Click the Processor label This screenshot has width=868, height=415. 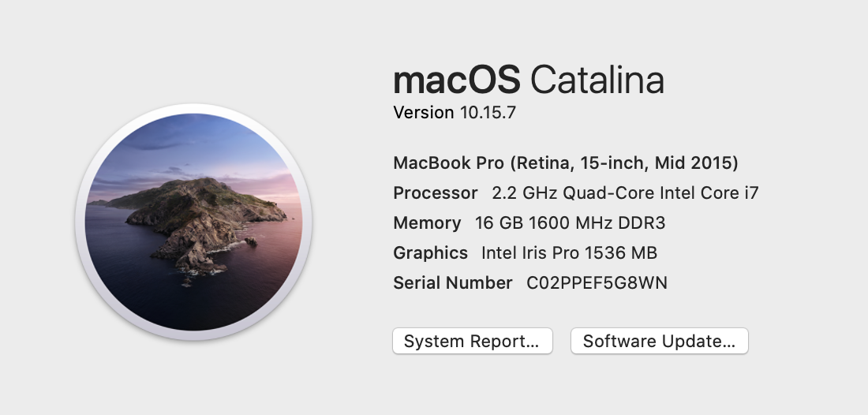435,193
